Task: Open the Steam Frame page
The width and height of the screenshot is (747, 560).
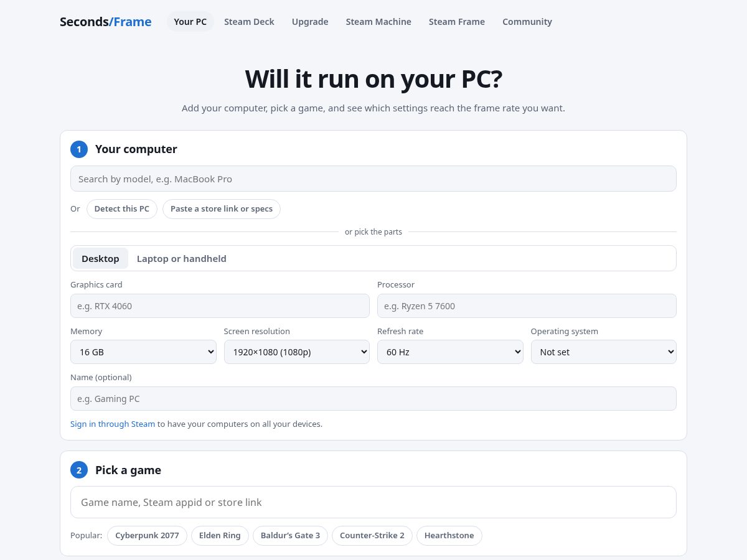Action: tap(457, 22)
